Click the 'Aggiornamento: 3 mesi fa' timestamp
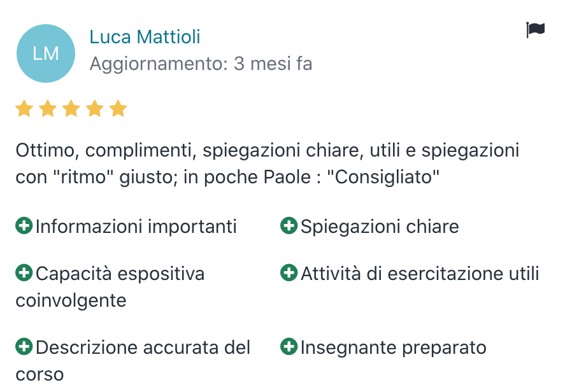 click(x=201, y=64)
